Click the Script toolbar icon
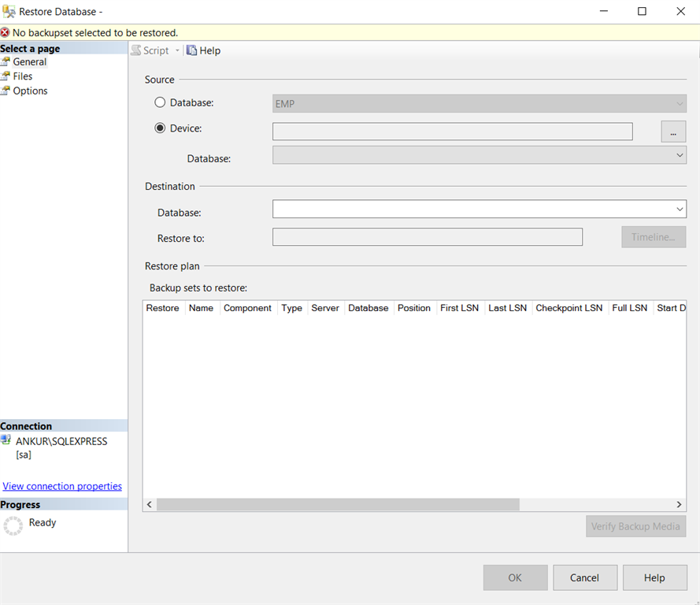The width and height of the screenshot is (700, 605). tap(136, 50)
